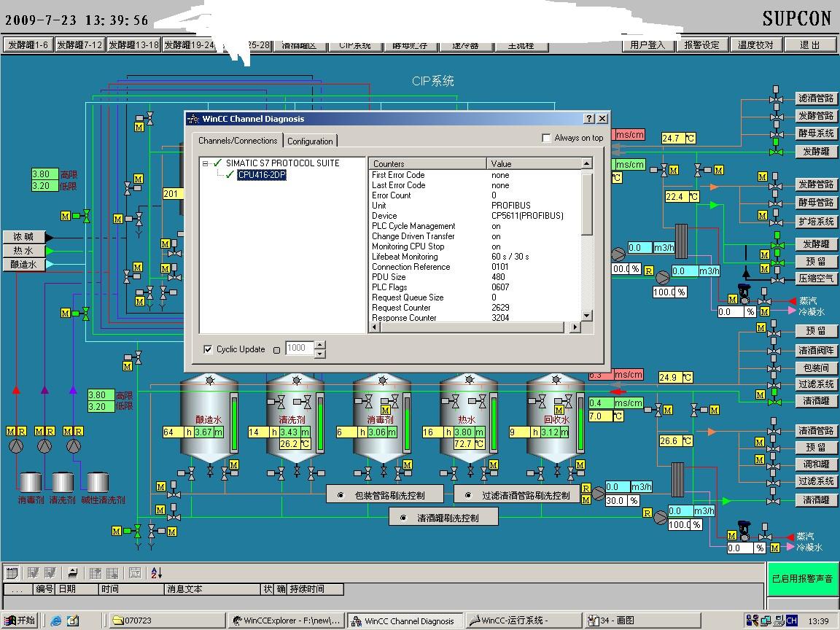Click the 持续时间 column header in alarm list
The height and width of the screenshot is (630, 840).
coord(315,589)
